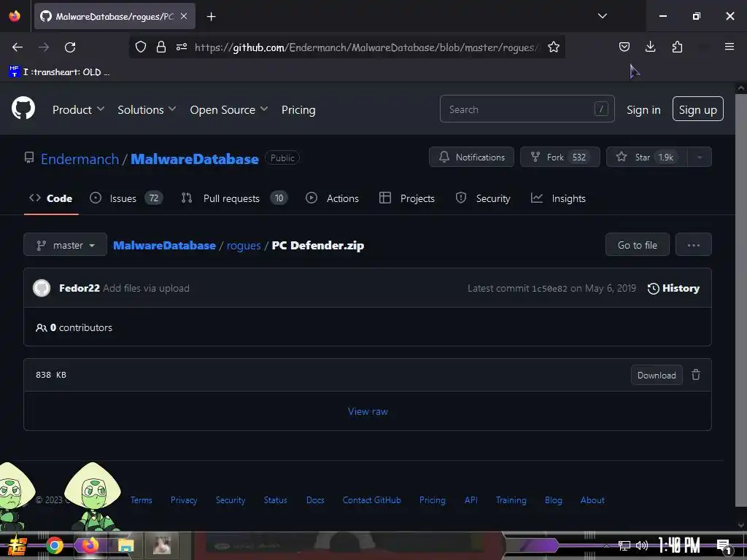Screen dimensions: 747x560
Task: Open the Contact GitHub footer link
Action: (371, 500)
